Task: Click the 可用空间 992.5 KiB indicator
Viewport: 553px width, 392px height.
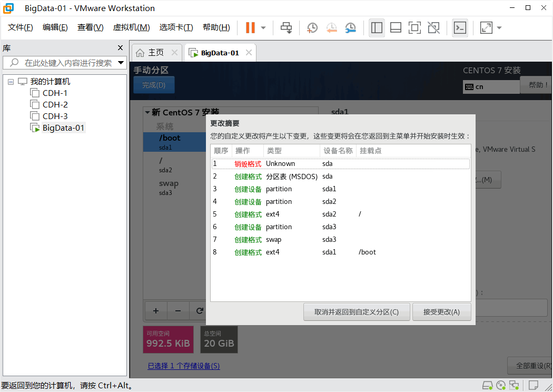Action: 168,339
